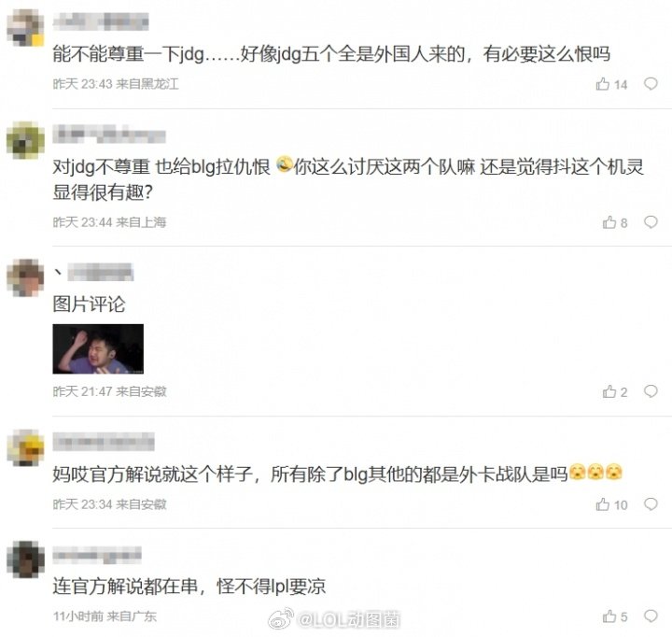Open username above 妈哎官方解说 comment
672x637 pixels.
104,442
